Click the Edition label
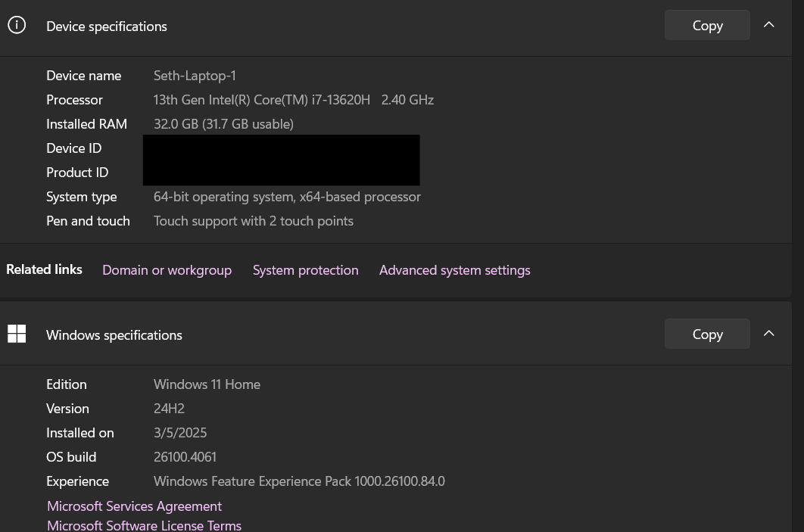Screen dimensions: 804x532 pos(66,384)
